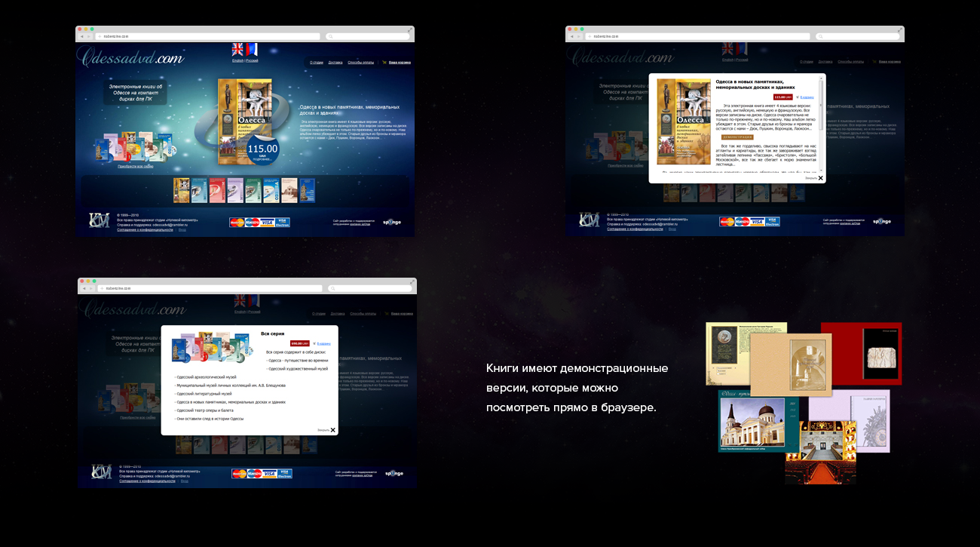Click the plain Visa icon in Вся серия window

click(270, 474)
